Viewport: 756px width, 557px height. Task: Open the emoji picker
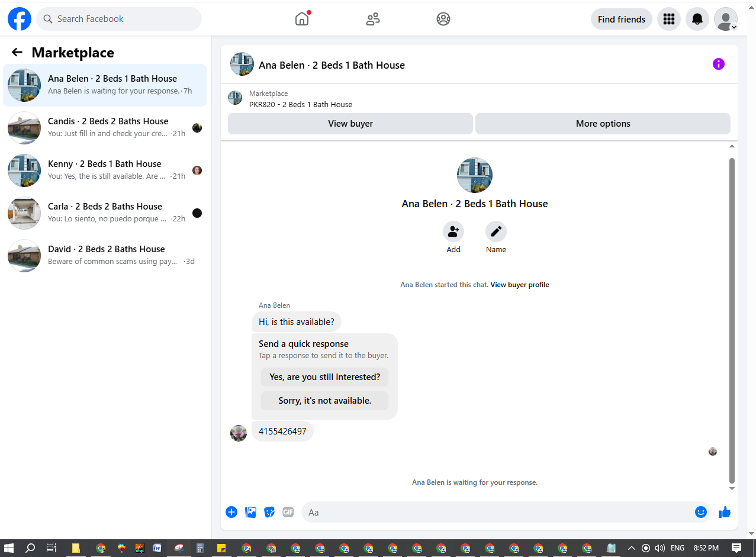tap(701, 512)
